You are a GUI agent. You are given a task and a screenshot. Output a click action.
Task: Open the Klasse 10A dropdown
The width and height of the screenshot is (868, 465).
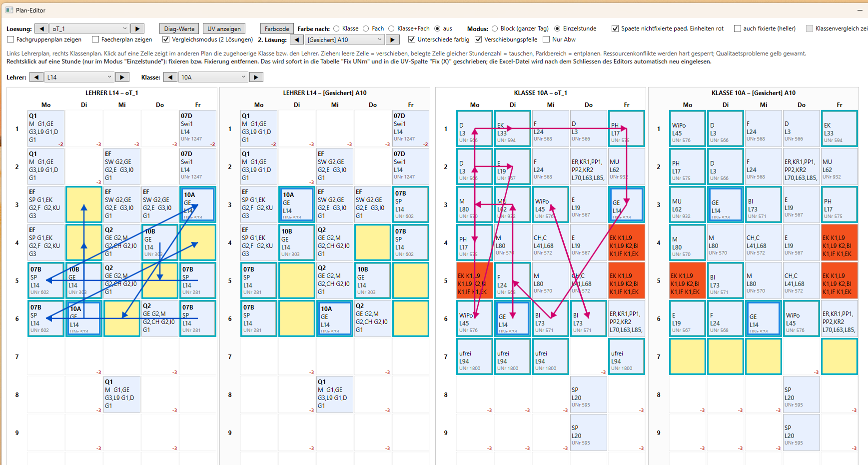coord(213,77)
